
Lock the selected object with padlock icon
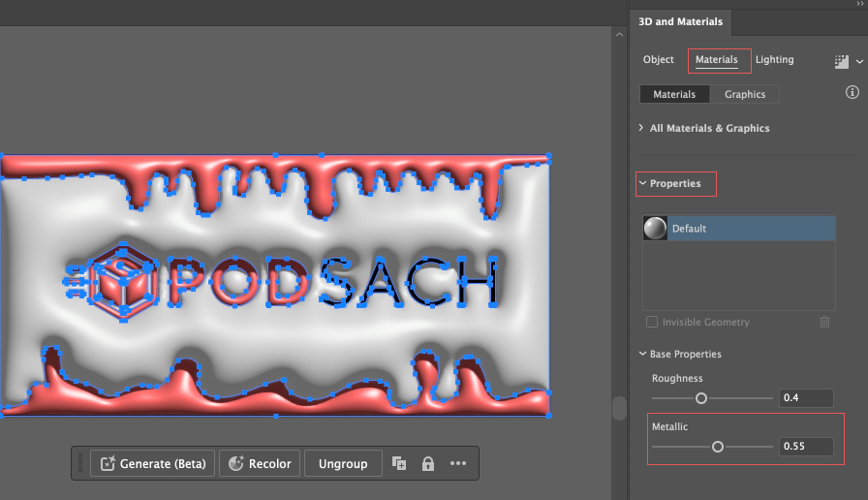pyautogui.click(x=428, y=463)
